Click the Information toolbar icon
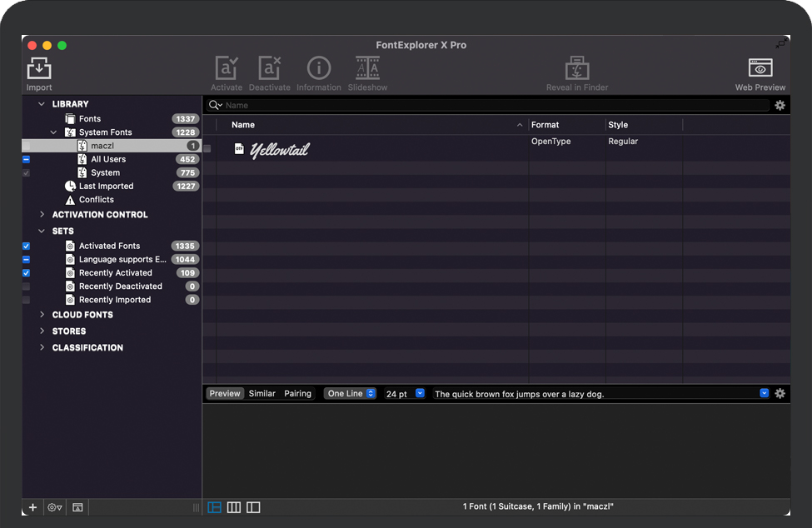 (319, 69)
